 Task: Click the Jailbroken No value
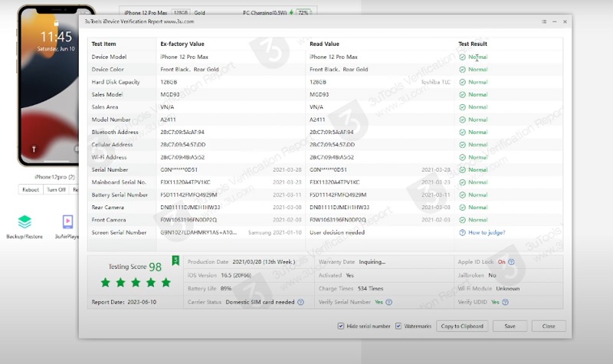tap(492, 275)
